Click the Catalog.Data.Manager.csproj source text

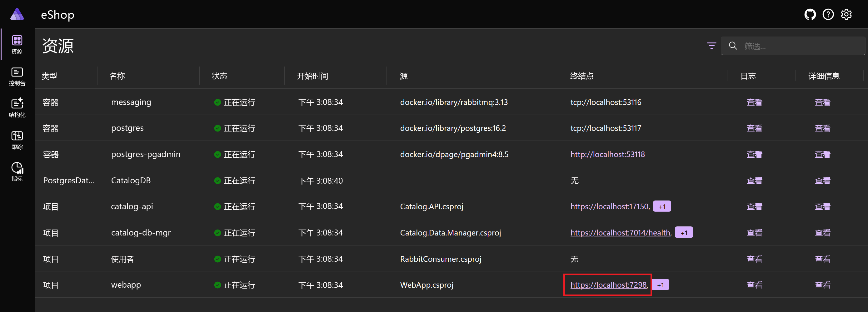pos(450,233)
